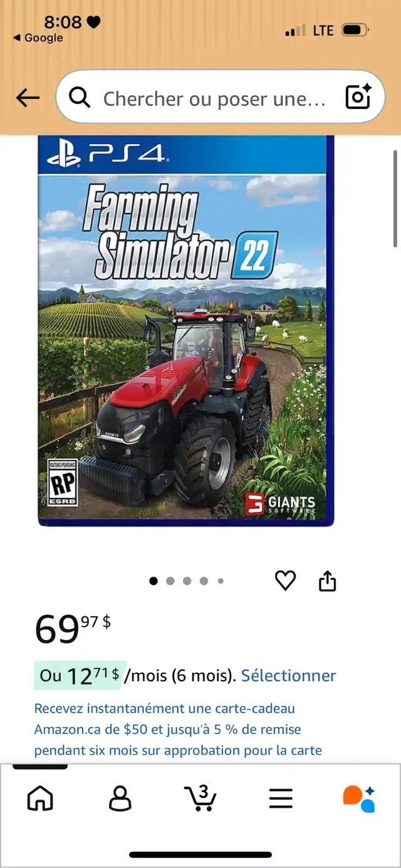Select the fourth image carousel dot

(204, 581)
